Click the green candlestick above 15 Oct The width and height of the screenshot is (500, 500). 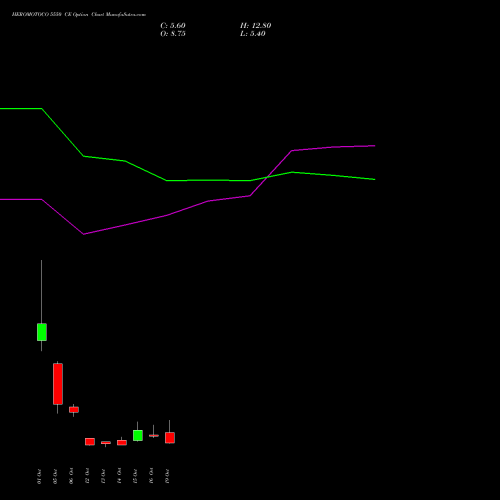138,435
